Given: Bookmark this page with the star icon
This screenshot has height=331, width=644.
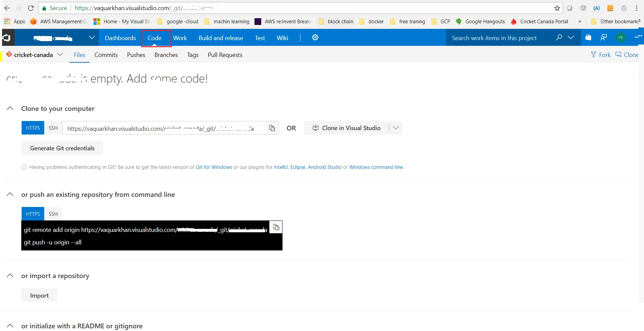Looking at the screenshot, I should pyautogui.click(x=557, y=8).
